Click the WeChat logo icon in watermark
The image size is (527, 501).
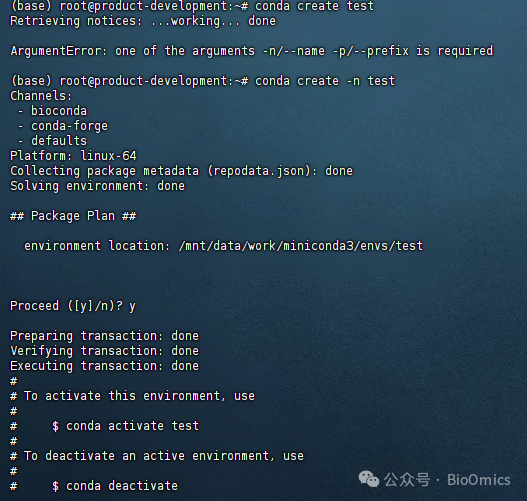pyautogui.click(x=369, y=479)
